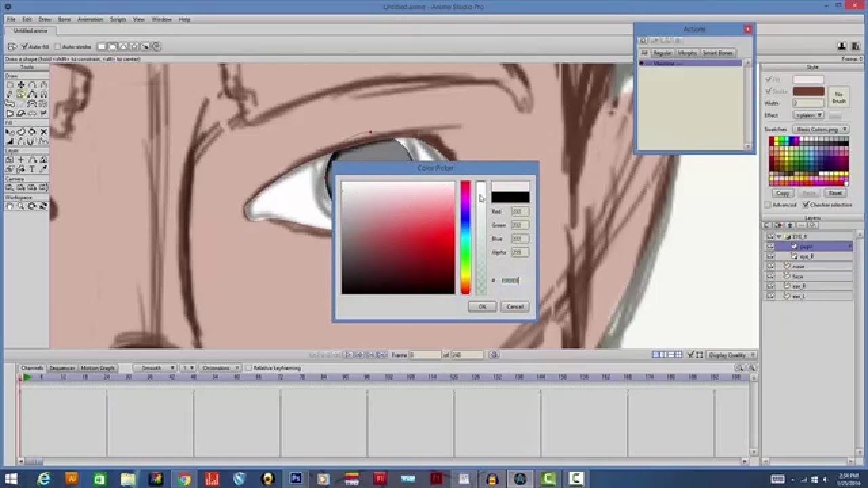Open the Display Quality dropdown
The image size is (868, 488).
[732, 354]
